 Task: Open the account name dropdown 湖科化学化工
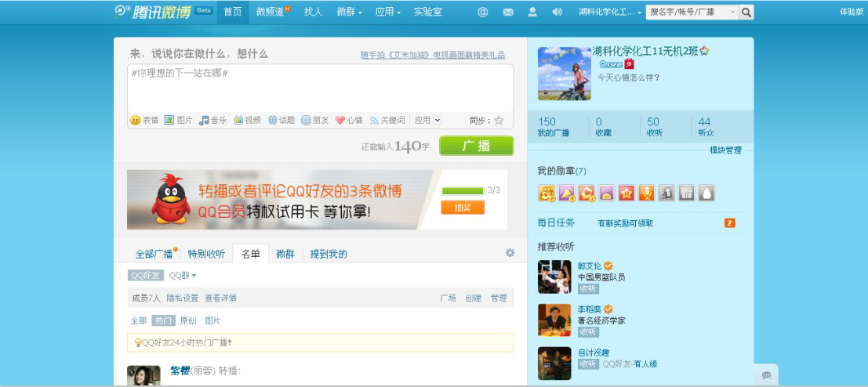pyautogui.click(x=610, y=12)
